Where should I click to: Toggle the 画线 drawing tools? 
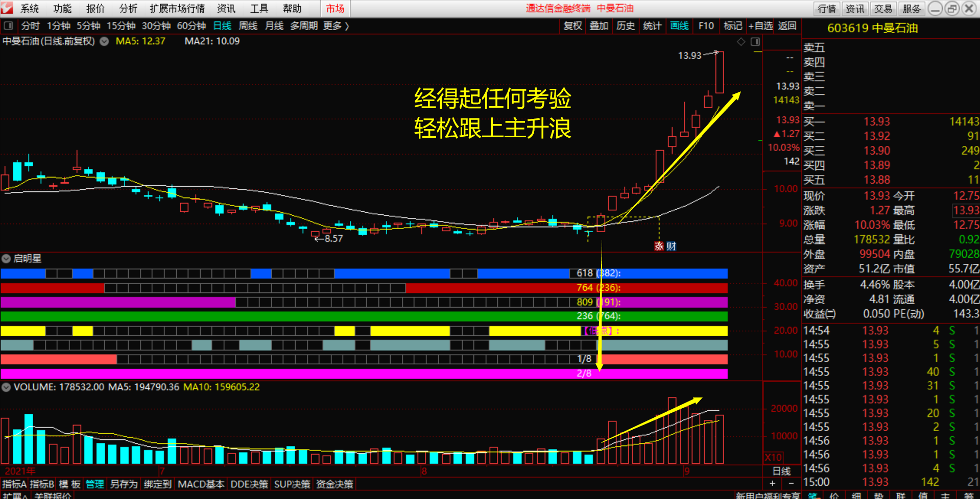[x=679, y=26]
